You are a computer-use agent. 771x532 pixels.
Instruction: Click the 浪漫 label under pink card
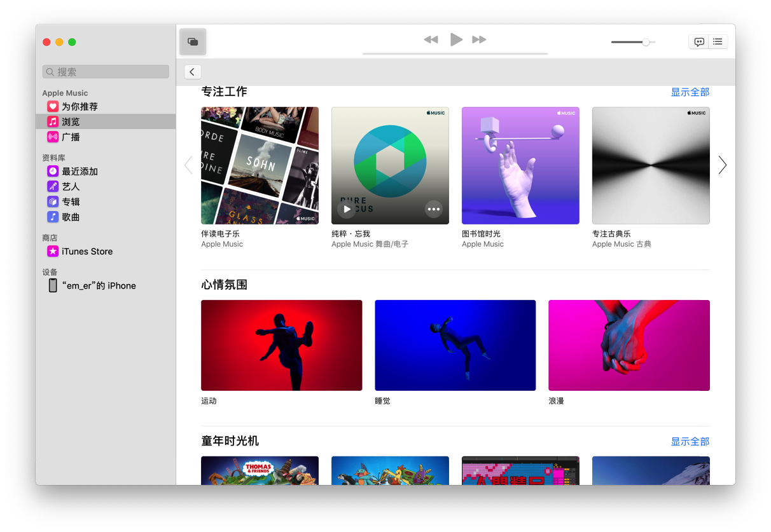[x=556, y=401]
